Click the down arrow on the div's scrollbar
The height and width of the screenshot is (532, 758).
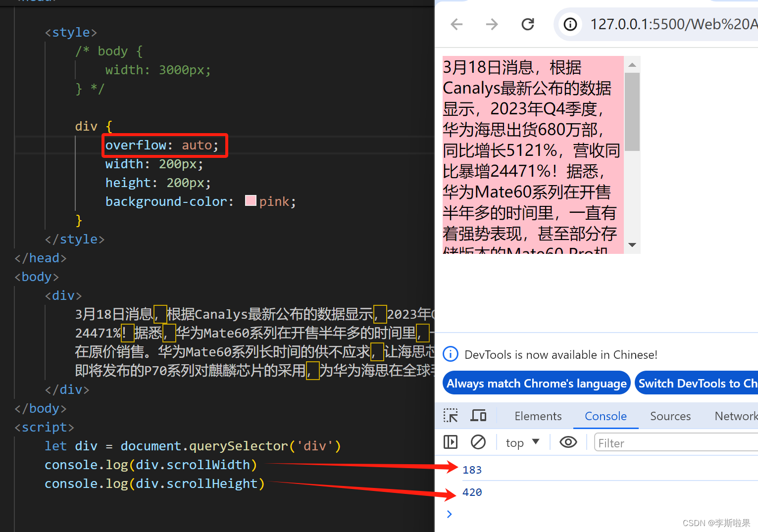(632, 244)
